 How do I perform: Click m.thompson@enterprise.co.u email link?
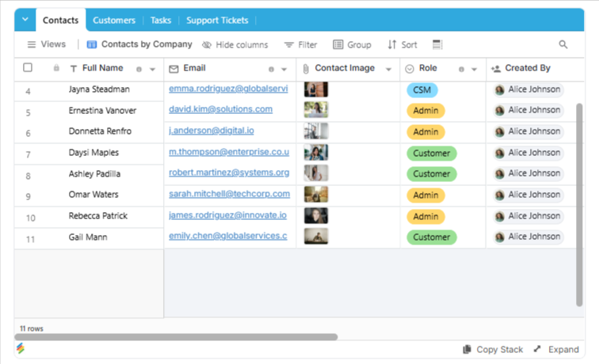point(229,152)
